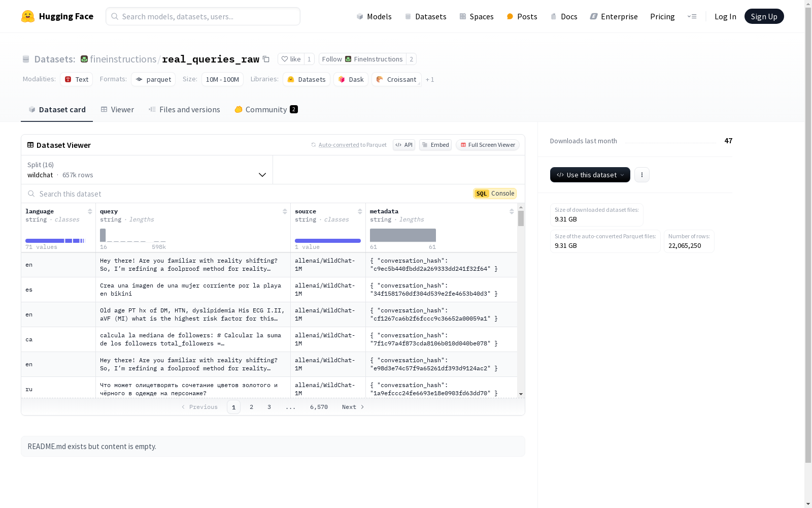Click the language distribution histogram bar
Viewport: 812px width, 508px height.
pyautogui.click(x=55, y=240)
